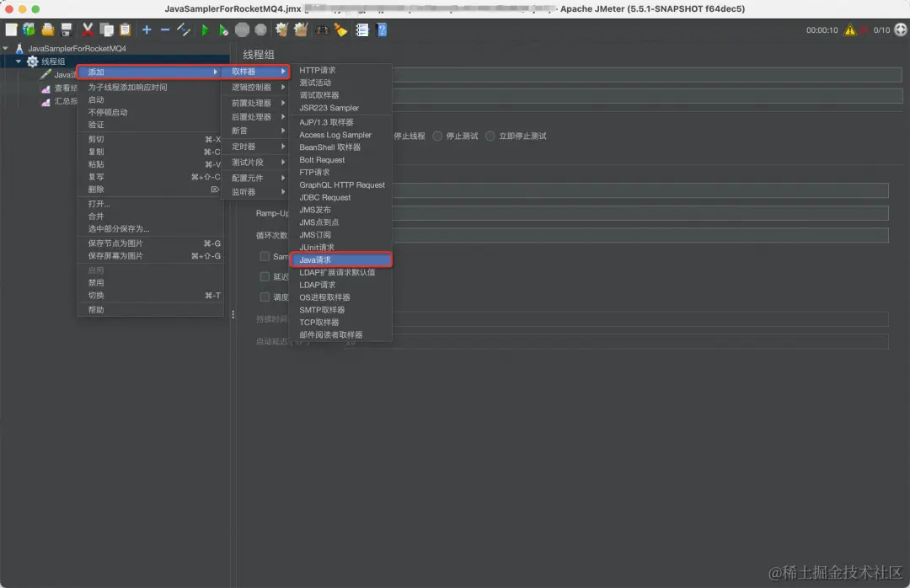The image size is (910, 588).
Task: Click the gear icon of 线程组
Action: tap(33, 61)
